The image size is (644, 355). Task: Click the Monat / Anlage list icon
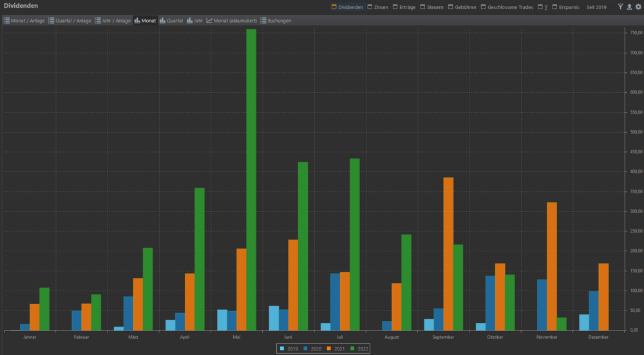6,21
